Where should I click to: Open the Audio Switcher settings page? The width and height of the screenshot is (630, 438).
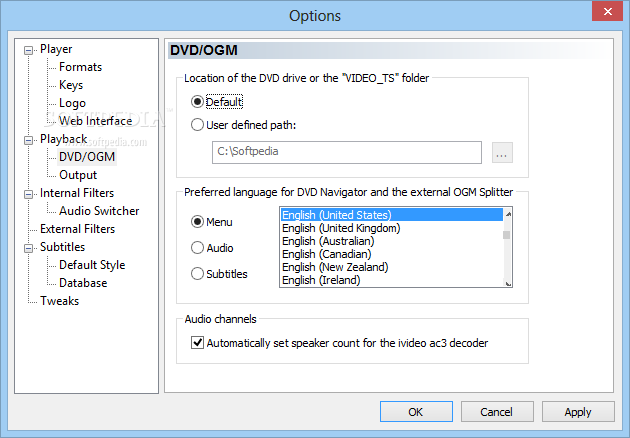99,211
